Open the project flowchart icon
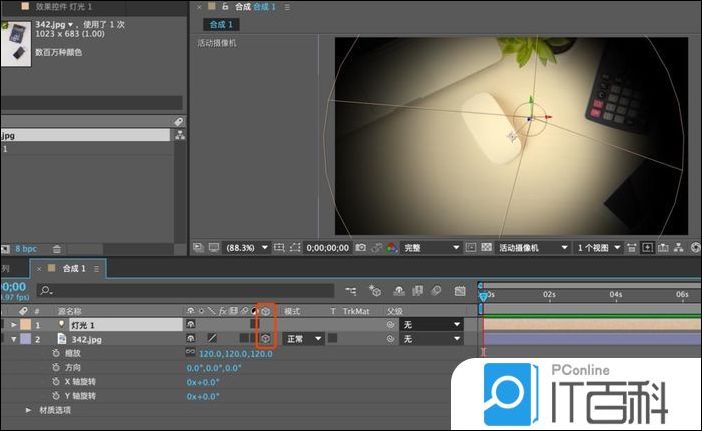This screenshot has width=702, height=431. click(x=180, y=136)
